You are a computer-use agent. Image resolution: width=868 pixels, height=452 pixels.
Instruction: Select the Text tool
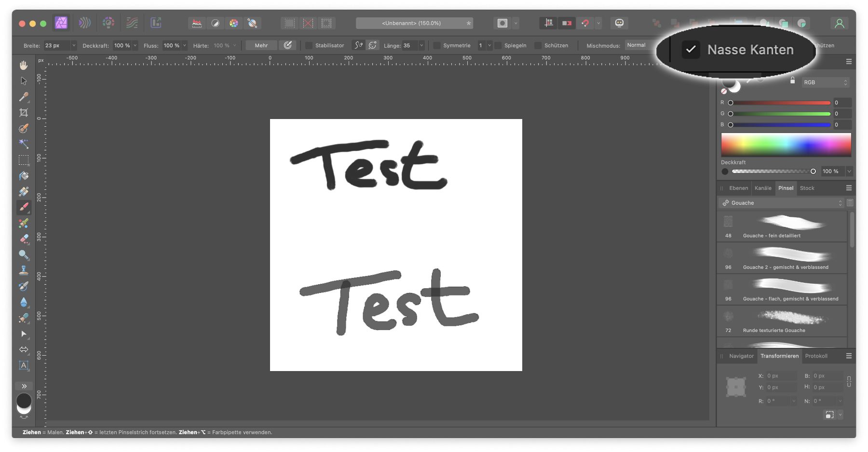[24, 365]
